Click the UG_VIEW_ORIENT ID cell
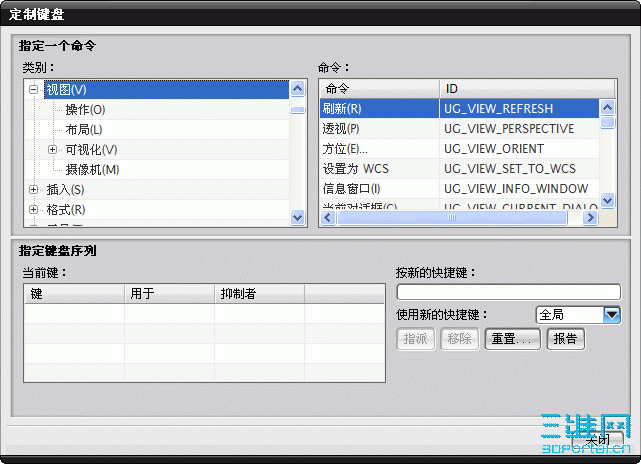Image resolution: width=641 pixels, height=464 pixels. 519,148
